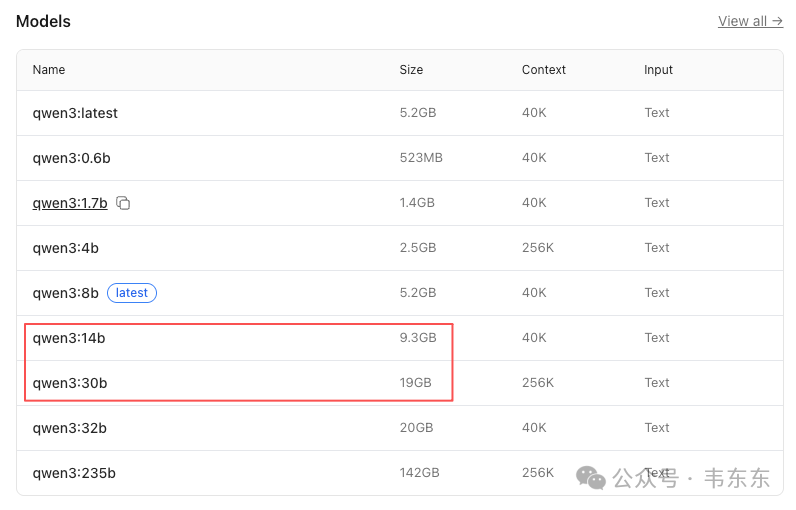The width and height of the screenshot is (796, 510).
Task: Select the 40K context in the qwen3:14b row
Action: [534, 338]
